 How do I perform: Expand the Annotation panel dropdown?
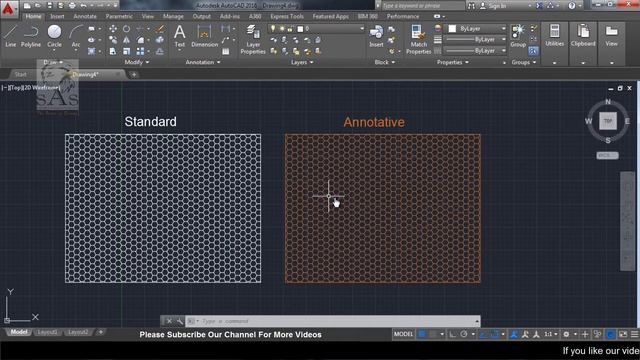point(203,62)
